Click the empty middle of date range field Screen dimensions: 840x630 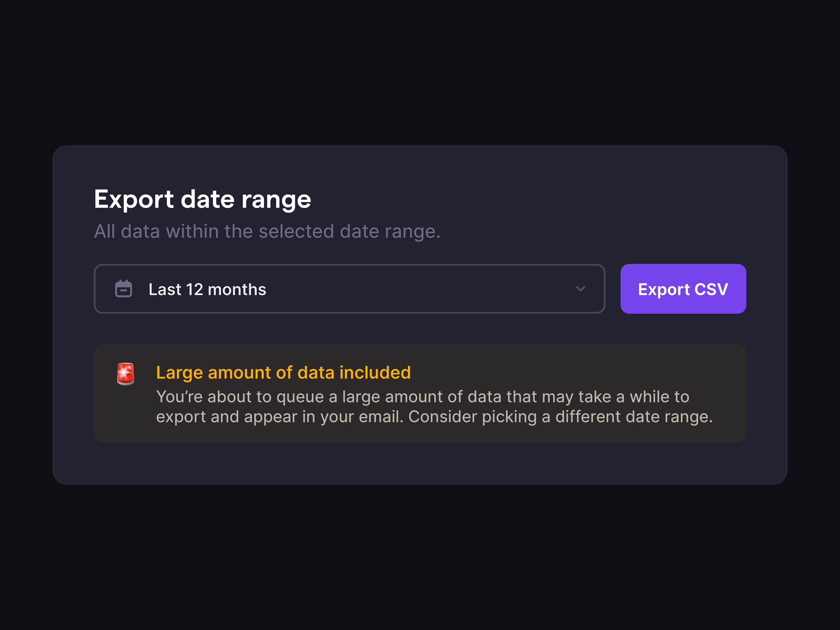(418, 288)
